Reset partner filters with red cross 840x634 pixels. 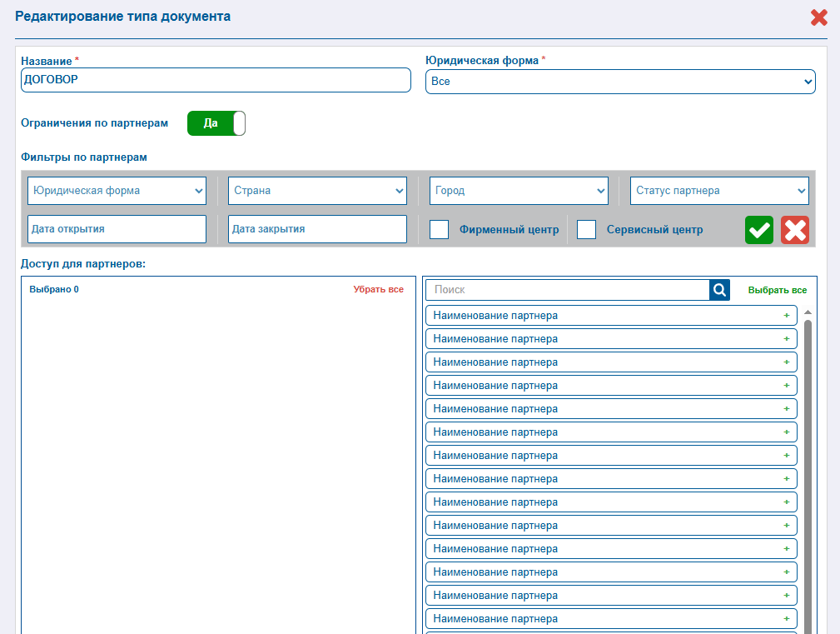pos(795,230)
